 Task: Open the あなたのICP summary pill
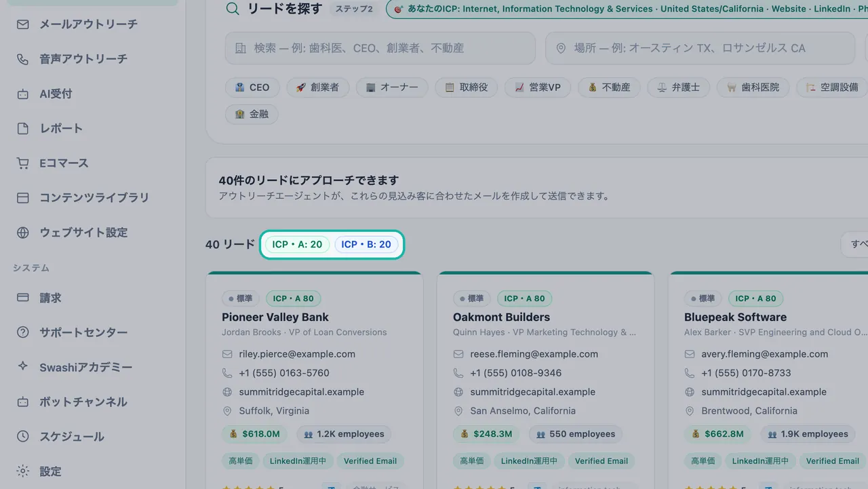[x=627, y=9]
